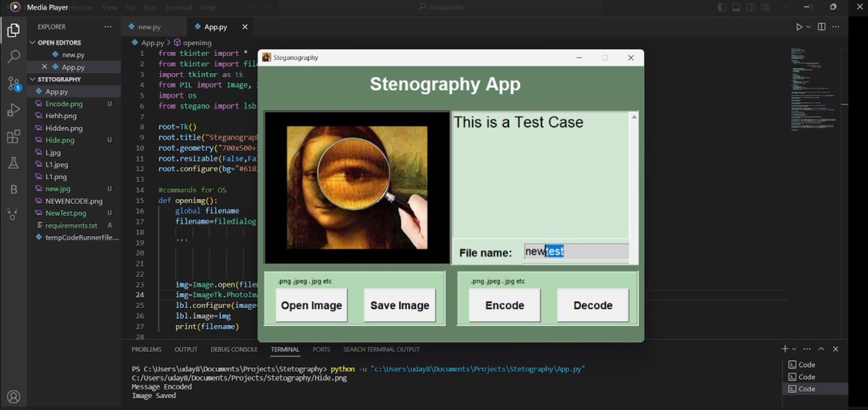Image resolution: width=868 pixels, height=410 pixels.
Task: Open the Ports panel tab
Action: coord(321,350)
